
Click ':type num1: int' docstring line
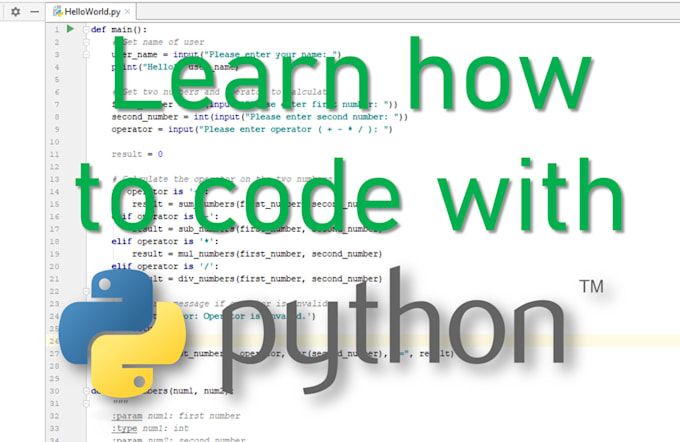[x=150, y=429]
